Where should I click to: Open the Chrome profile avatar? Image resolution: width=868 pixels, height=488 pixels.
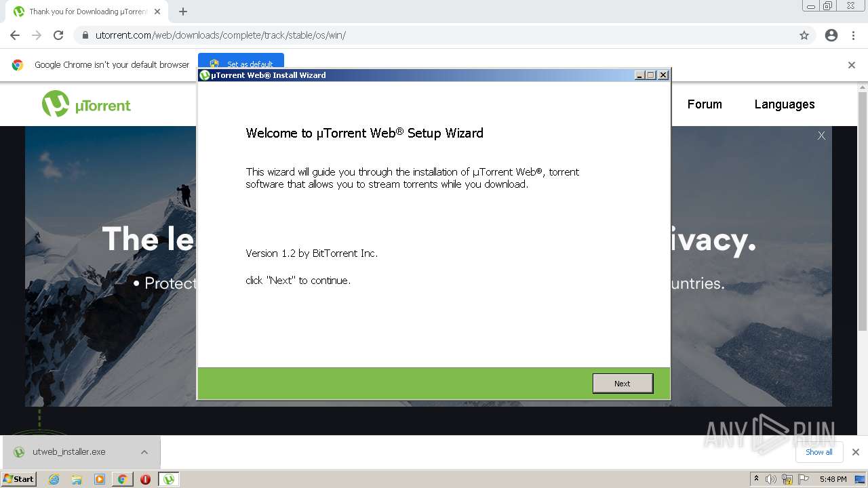pos(831,35)
